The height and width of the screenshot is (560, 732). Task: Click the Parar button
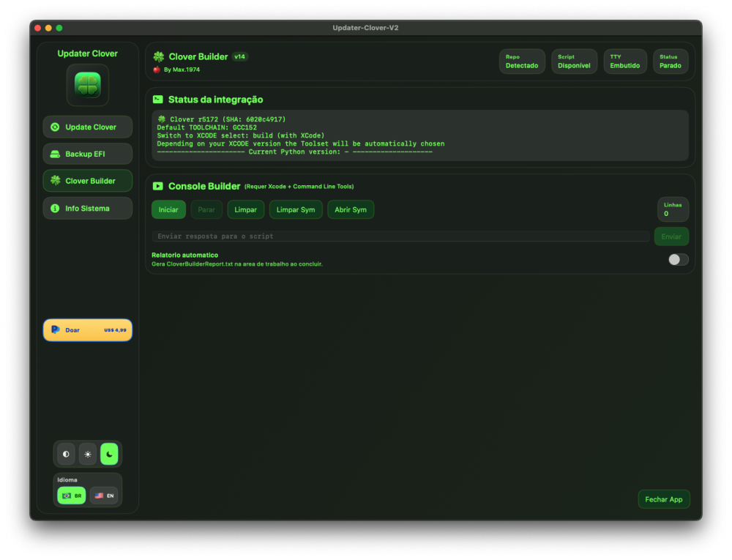point(206,209)
